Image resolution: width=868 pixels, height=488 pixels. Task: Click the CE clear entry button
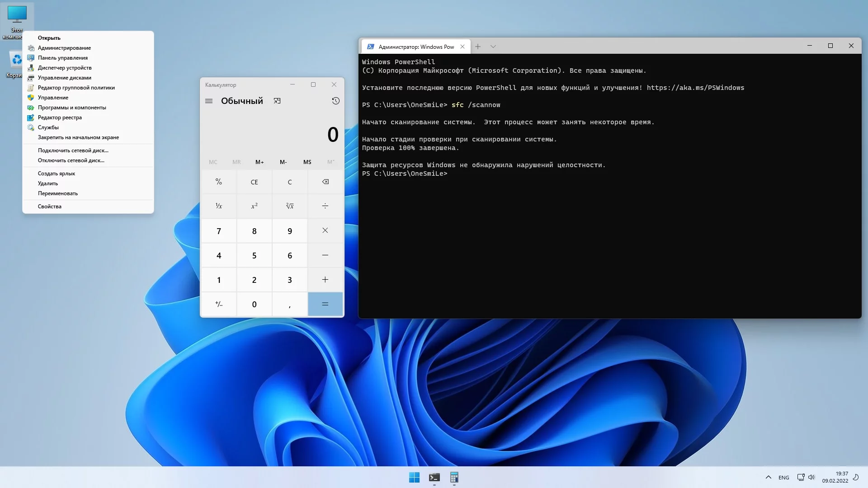click(254, 182)
